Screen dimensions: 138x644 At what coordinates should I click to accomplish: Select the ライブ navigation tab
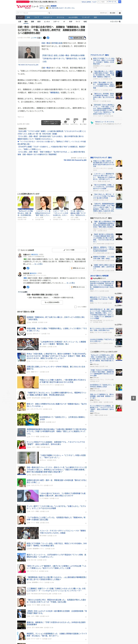pos(37,17)
